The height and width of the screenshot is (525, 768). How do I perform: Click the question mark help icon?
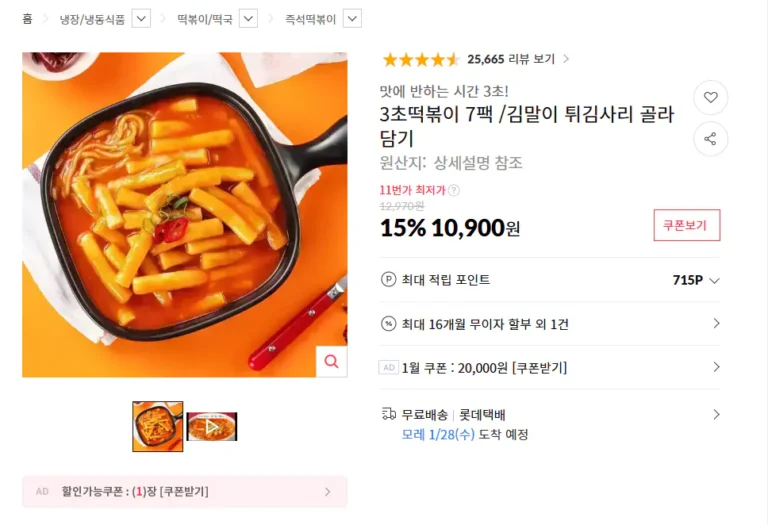[454, 190]
